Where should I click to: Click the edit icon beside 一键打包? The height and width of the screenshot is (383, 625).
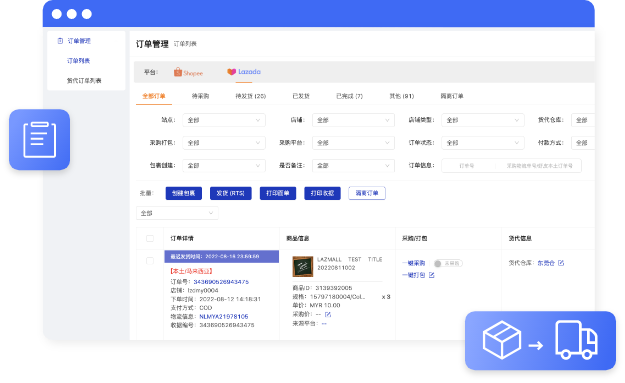coord(432,275)
